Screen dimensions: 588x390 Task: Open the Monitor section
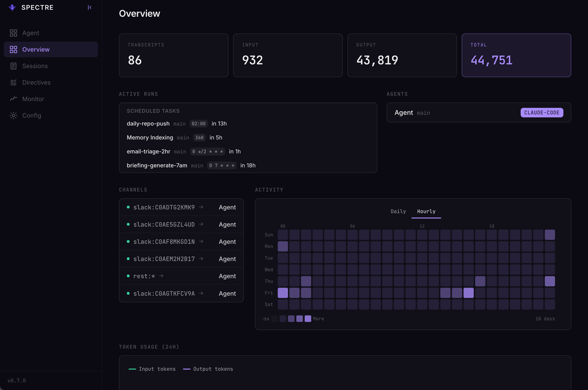click(51, 99)
